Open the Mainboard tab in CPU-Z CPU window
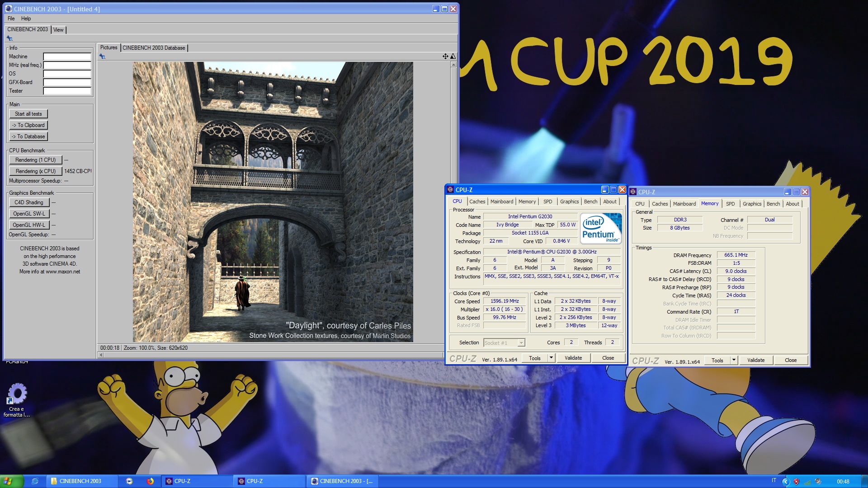The height and width of the screenshot is (488, 868). point(502,202)
